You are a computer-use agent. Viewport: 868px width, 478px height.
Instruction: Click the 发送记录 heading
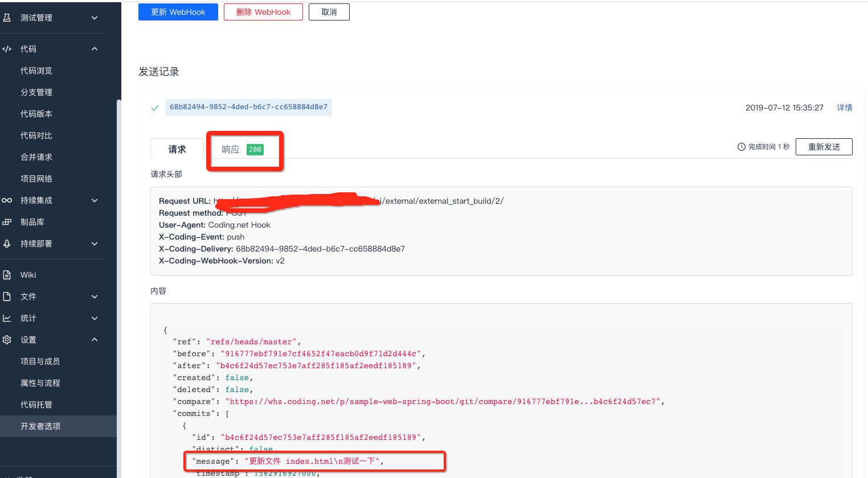coord(159,72)
